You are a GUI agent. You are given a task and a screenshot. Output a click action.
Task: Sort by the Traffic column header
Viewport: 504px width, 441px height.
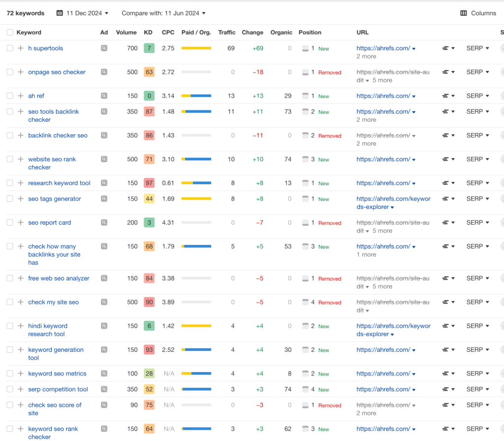point(226,32)
